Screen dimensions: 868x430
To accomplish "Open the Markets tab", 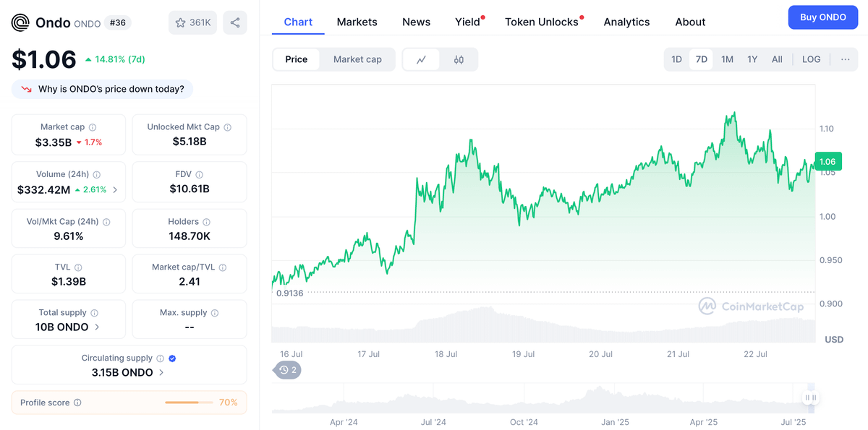I will coord(357,22).
